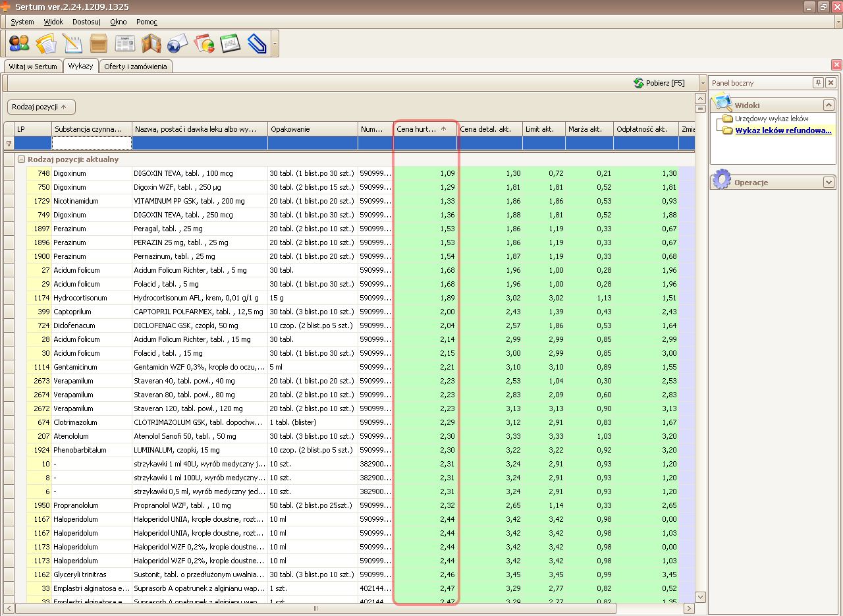The height and width of the screenshot is (616, 843).
Task: Open the notepad with pencil toolbar icon
Action: click(x=72, y=43)
